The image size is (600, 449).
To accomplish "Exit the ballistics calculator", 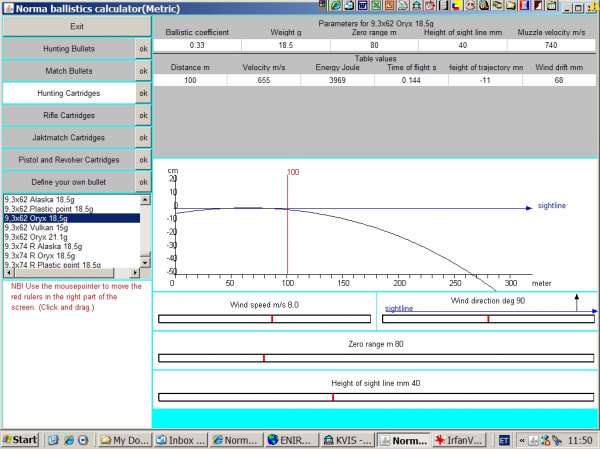I will click(76, 26).
